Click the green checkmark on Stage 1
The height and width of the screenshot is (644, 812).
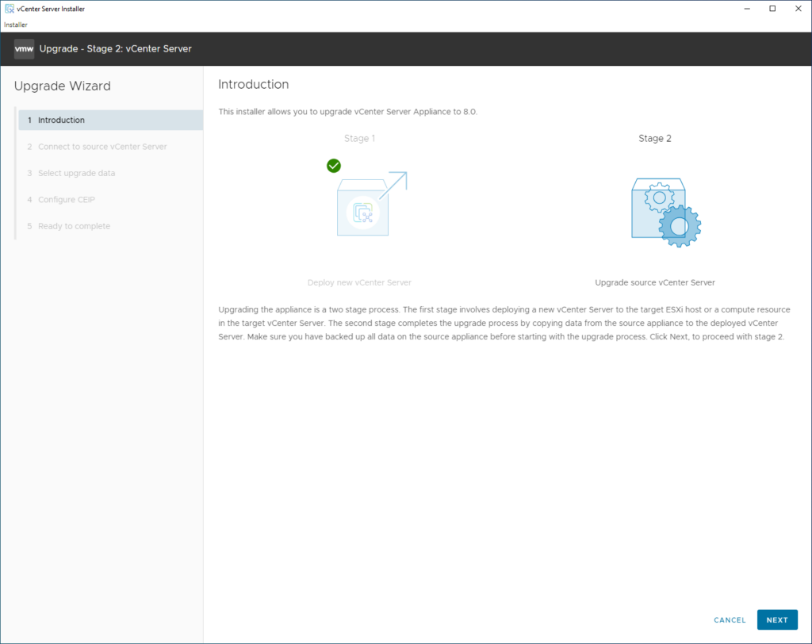334,166
